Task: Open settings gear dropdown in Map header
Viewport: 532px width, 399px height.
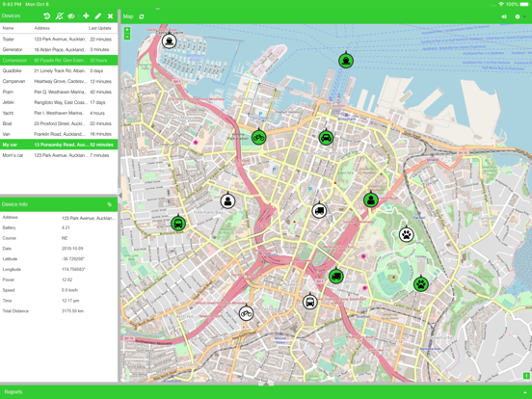Action: pyautogui.click(x=519, y=16)
